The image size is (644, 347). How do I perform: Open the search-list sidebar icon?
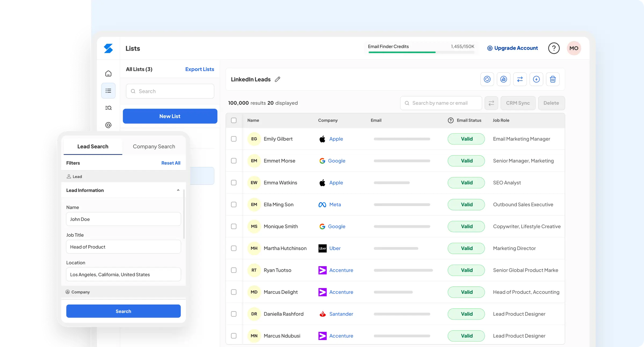(x=109, y=108)
